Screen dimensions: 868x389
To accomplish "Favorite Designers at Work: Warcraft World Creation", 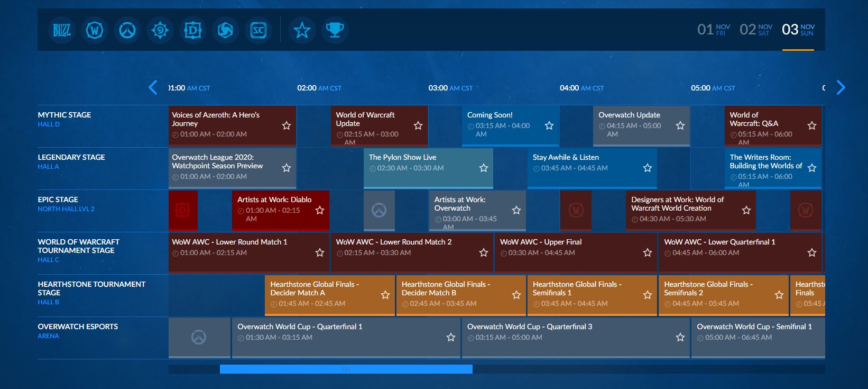I will click(746, 211).
